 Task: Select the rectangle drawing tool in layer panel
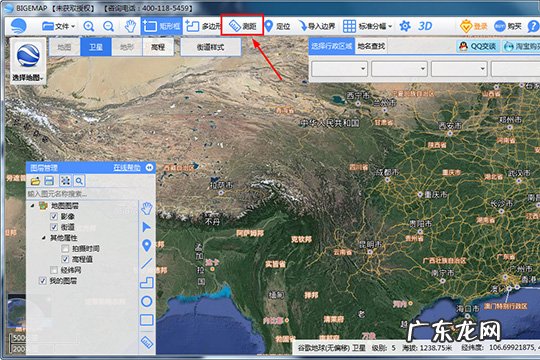click(x=147, y=320)
